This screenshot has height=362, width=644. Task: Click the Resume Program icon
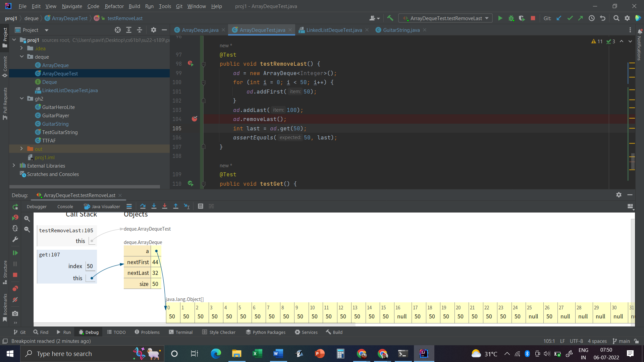[x=15, y=253]
